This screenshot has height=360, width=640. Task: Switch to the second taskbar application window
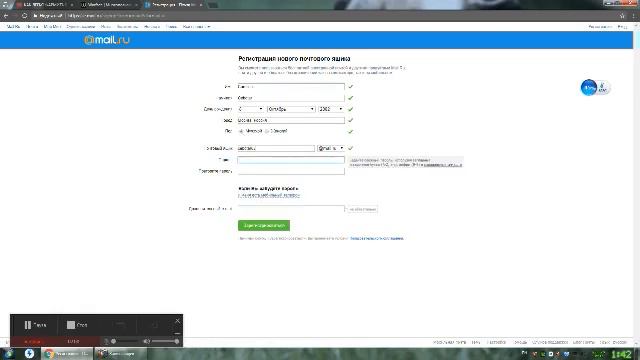pos(120,353)
